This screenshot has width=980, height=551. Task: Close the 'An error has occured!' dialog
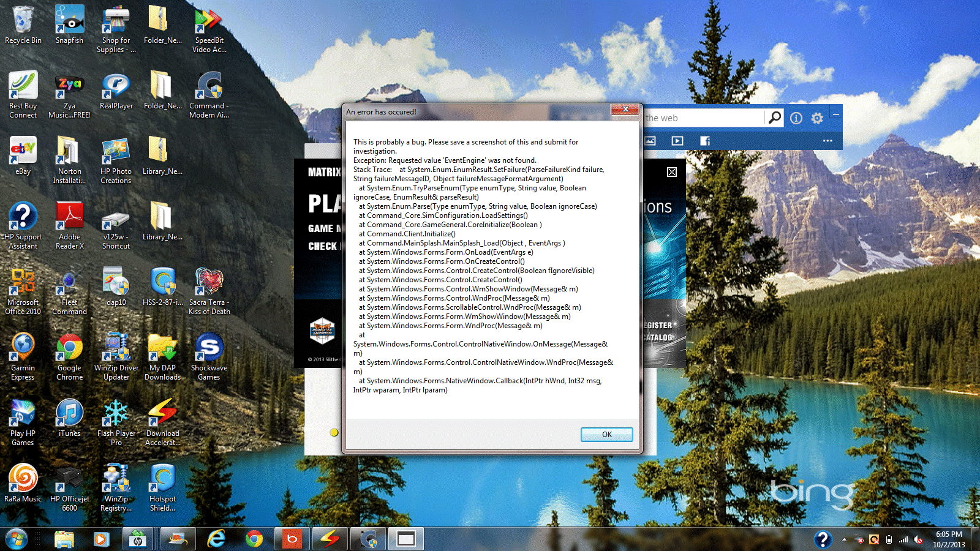[625, 110]
